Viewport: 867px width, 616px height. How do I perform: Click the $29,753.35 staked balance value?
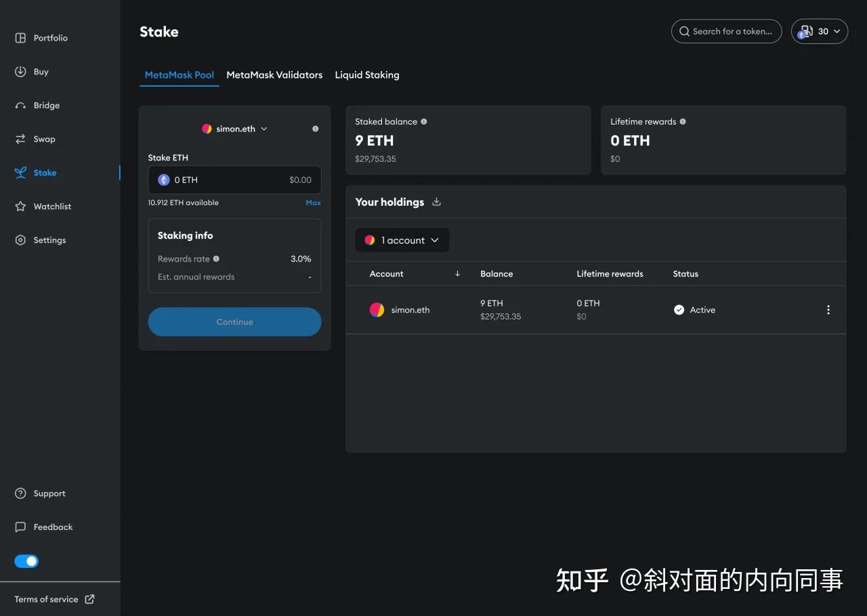click(375, 159)
